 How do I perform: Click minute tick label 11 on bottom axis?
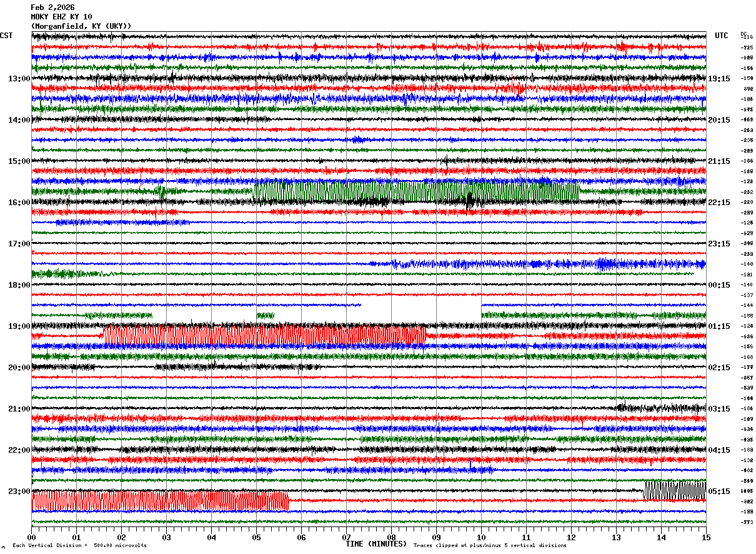[x=526, y=537]
